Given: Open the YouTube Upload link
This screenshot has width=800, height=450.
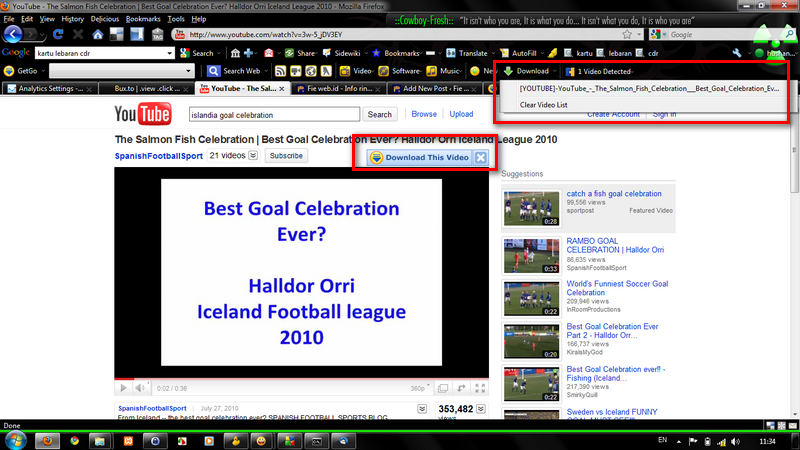Looking at the screenshot, I should click(x=461, y=114).
